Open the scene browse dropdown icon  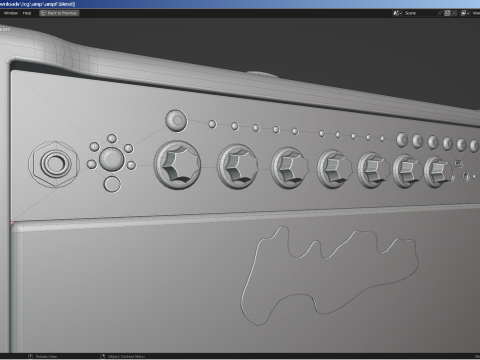397,13
